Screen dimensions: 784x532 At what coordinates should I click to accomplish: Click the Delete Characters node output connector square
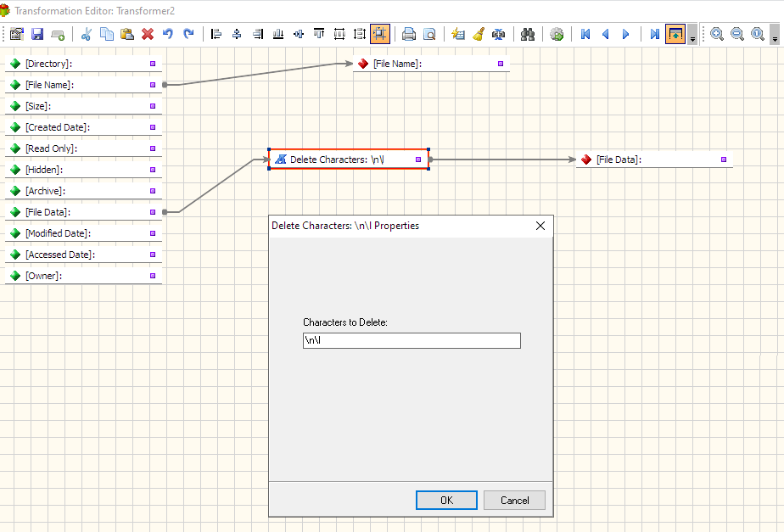click(418, 160)
